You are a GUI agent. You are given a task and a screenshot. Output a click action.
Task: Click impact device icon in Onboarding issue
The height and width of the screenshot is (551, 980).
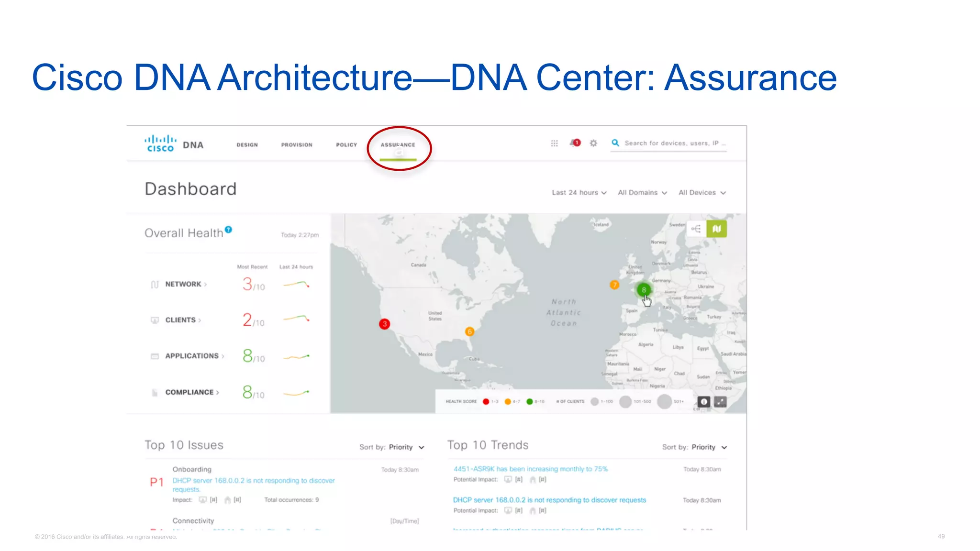(203, 500)
